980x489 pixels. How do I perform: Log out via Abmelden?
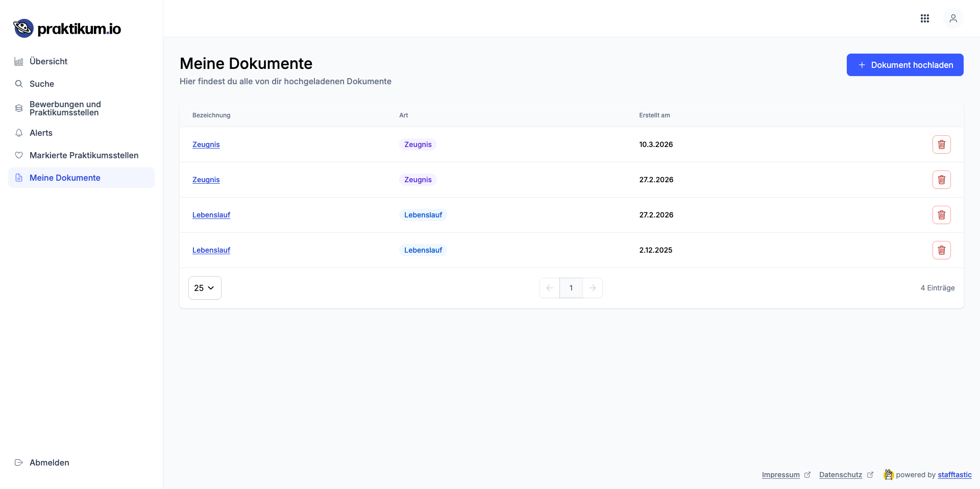click(x=49, y=462)
